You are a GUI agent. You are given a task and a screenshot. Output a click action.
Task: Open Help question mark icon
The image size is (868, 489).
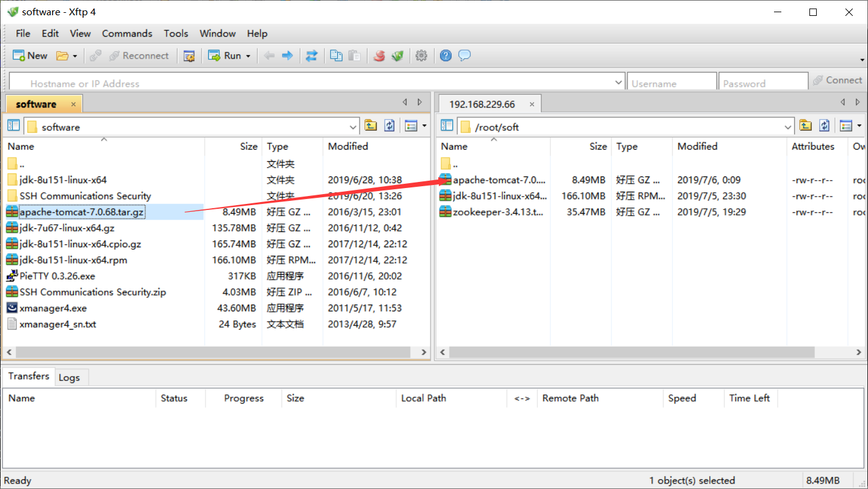coord(446,56)
